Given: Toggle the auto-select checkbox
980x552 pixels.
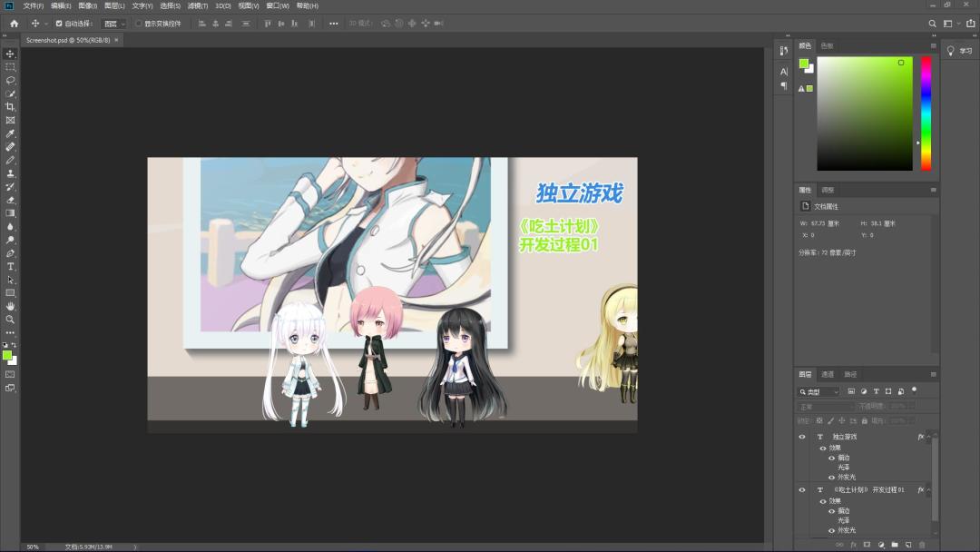Looking at the screenshot, I should pos(59,24).
